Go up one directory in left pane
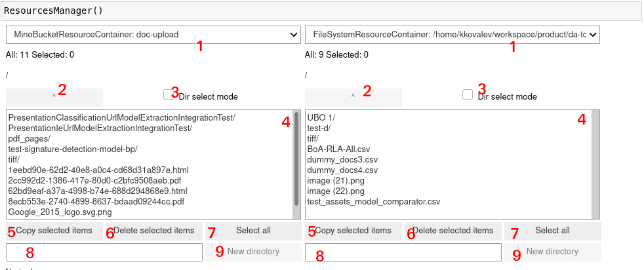Screen dimensions: 644x270 point(54,98)
